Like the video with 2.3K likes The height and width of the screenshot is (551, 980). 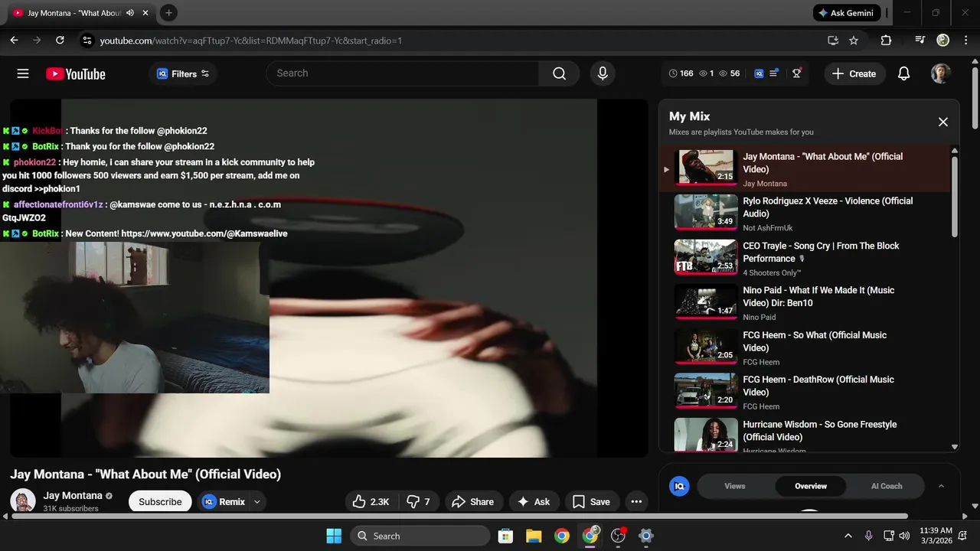[x=371, y=501]
